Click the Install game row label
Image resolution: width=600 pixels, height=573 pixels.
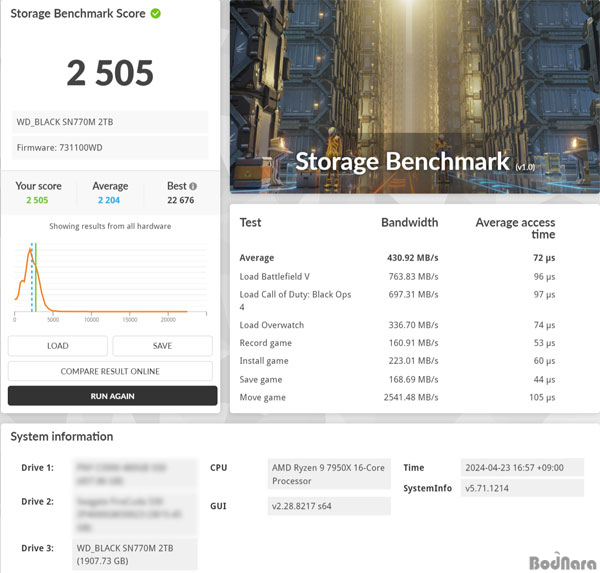[264, 361]
